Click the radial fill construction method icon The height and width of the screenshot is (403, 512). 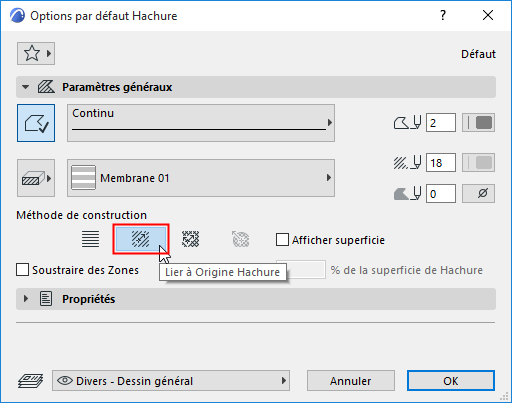[x=241, y=239]
